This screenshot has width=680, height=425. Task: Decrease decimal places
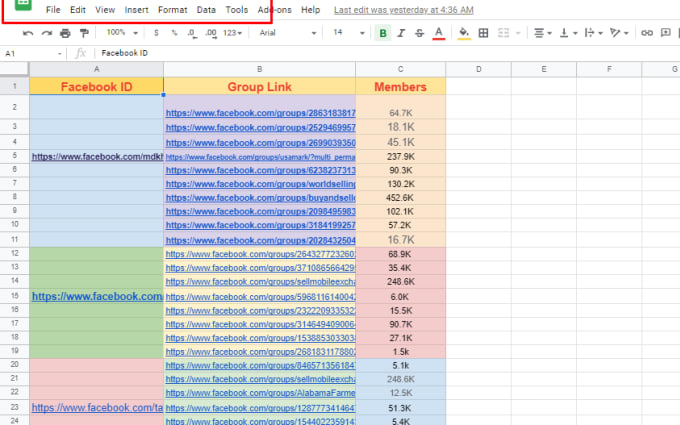192,33
